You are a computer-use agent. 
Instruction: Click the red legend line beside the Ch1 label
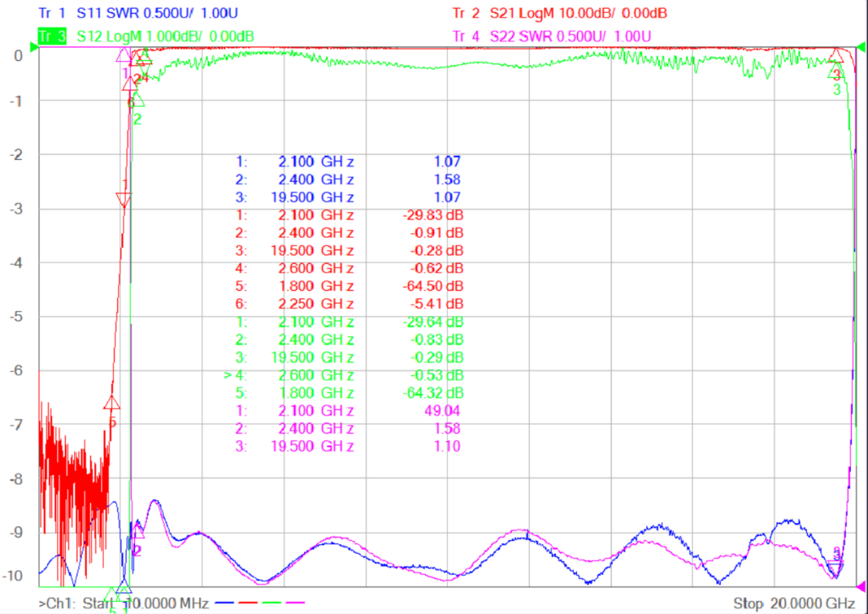click(248, 603)
